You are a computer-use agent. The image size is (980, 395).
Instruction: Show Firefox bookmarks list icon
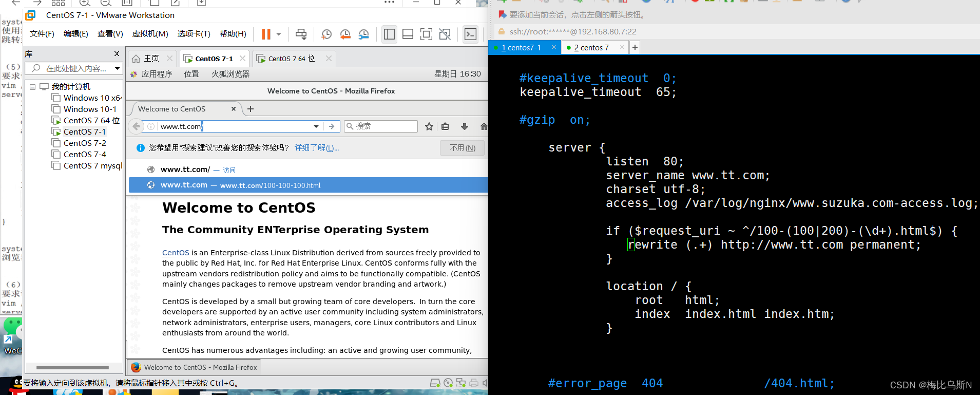(x=445, y=126)
